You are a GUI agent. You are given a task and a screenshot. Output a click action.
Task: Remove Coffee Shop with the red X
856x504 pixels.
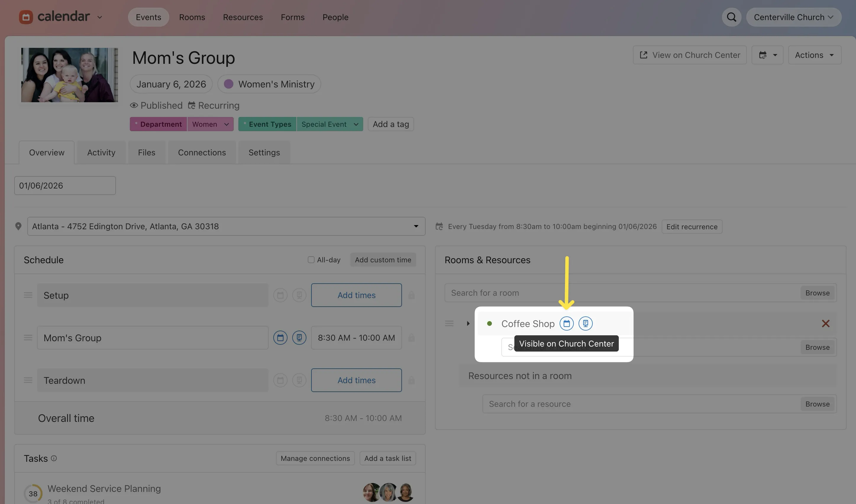826,323
